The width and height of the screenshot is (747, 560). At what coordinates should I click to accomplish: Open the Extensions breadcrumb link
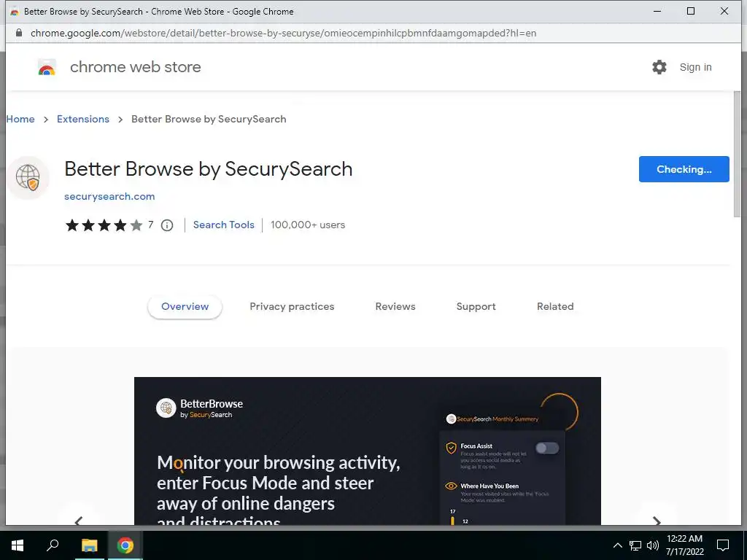(83, 119)
